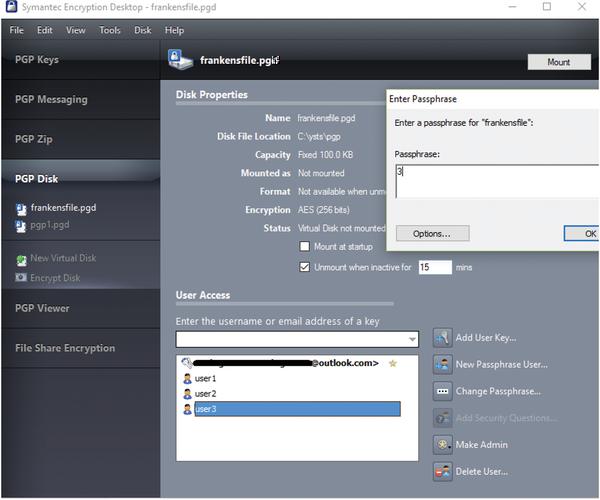
Task: Toggle Unmount when inactive checkbox
Action: click(x=305, y=267)
